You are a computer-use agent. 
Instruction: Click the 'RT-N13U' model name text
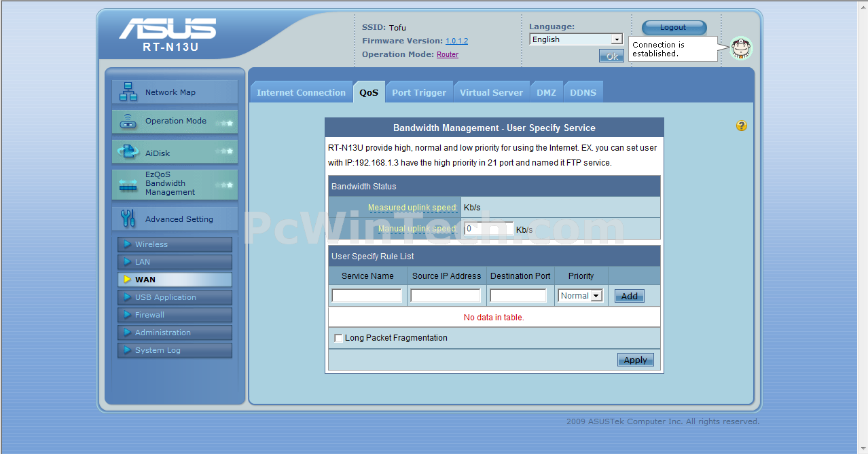[170, 48]
